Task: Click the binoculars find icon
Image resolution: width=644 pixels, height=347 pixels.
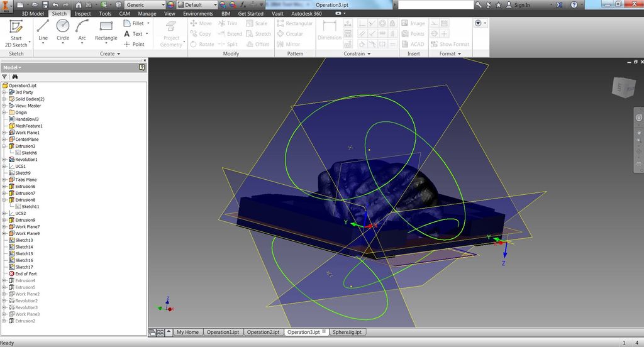Action: tap(15, 77)
